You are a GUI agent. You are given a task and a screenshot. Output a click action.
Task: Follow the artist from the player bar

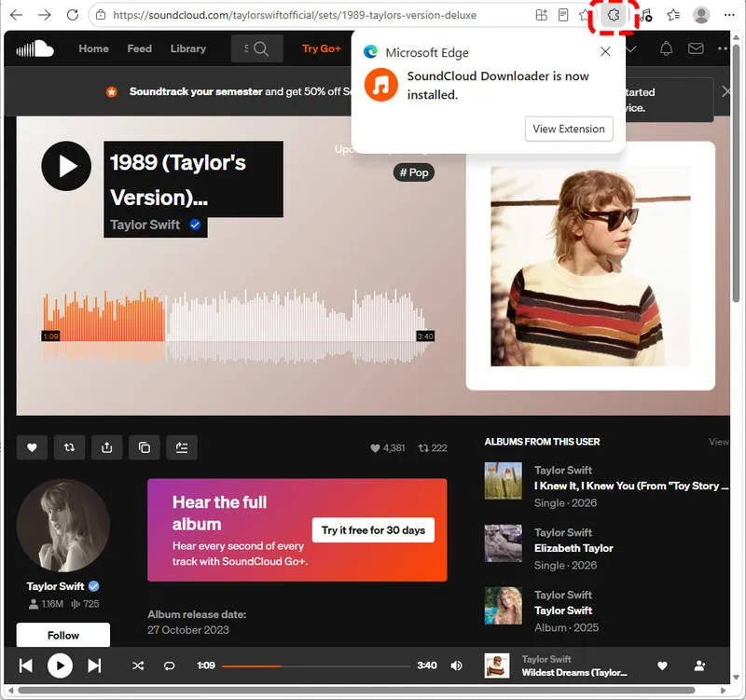700,666
